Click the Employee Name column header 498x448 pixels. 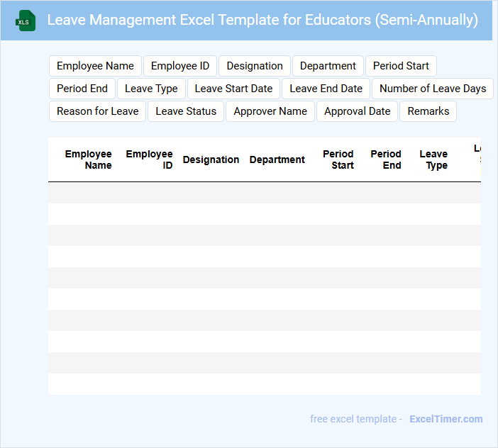point(89,159)
